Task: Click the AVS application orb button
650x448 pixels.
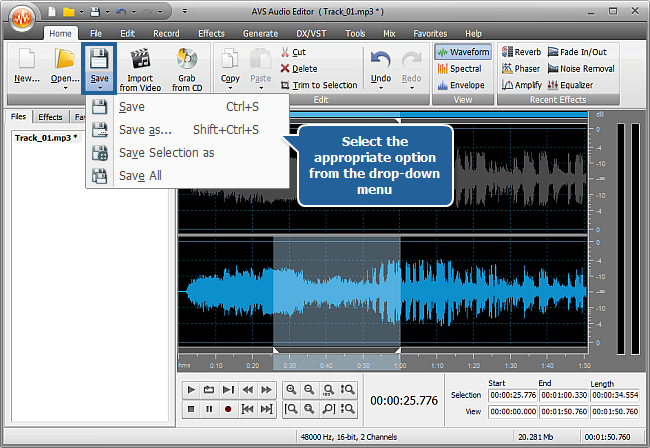Action: pyautogui.click(x=22, y=17)
